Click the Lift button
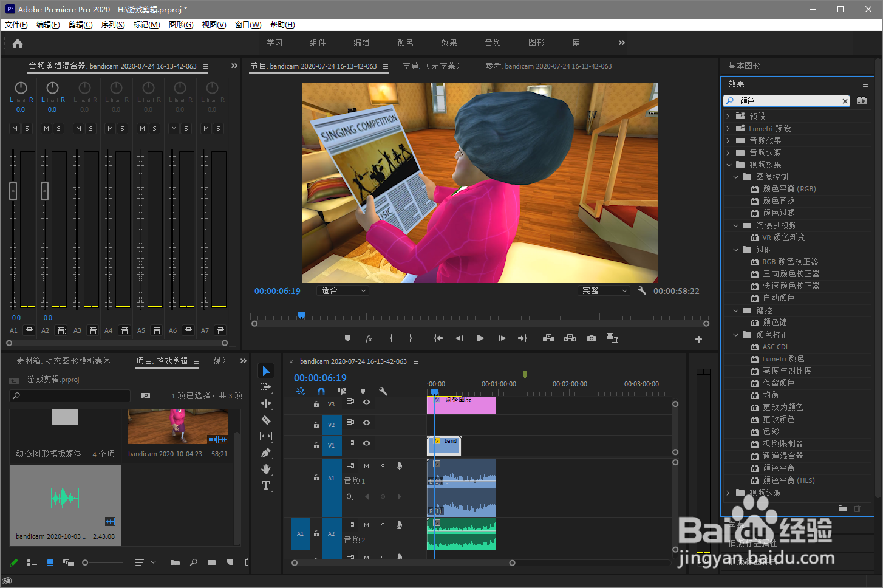883x588 pixels. pyautogui.click(x=548, y=338)
